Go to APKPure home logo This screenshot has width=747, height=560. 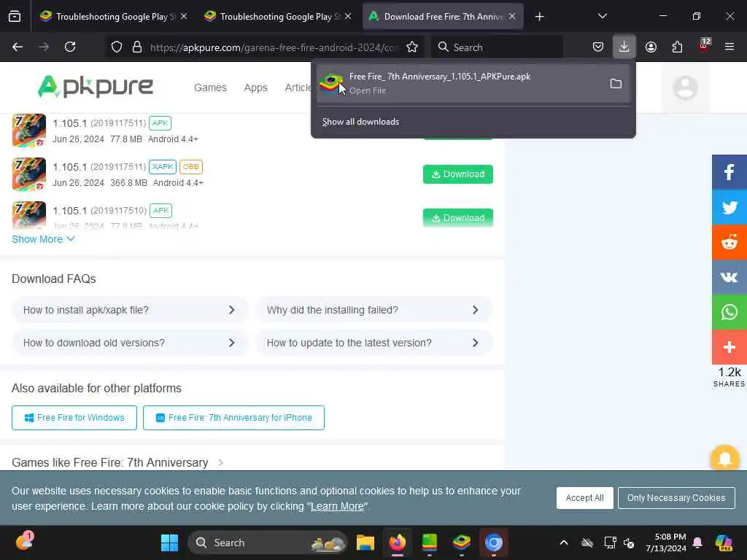click(x=96, y=87)
